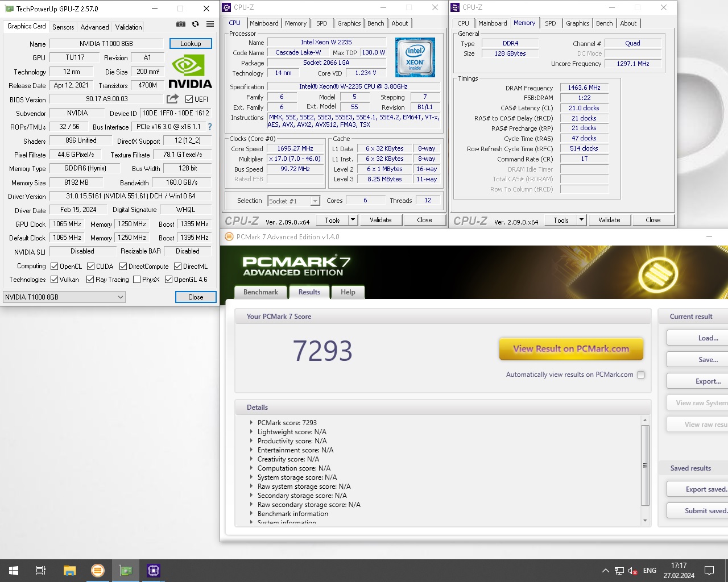Image resolution: width=728 pixels, height=582 pixels.
Task: Click View Result on PCMark.com button
Action: pos(571,349)
